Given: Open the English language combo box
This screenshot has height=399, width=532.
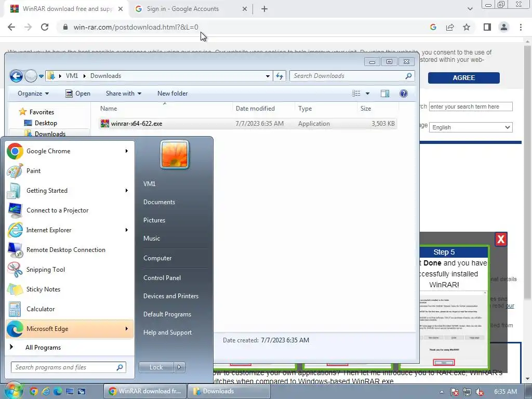Looking at the screenshot, I should pyautogui.click(x=471, y=127).
